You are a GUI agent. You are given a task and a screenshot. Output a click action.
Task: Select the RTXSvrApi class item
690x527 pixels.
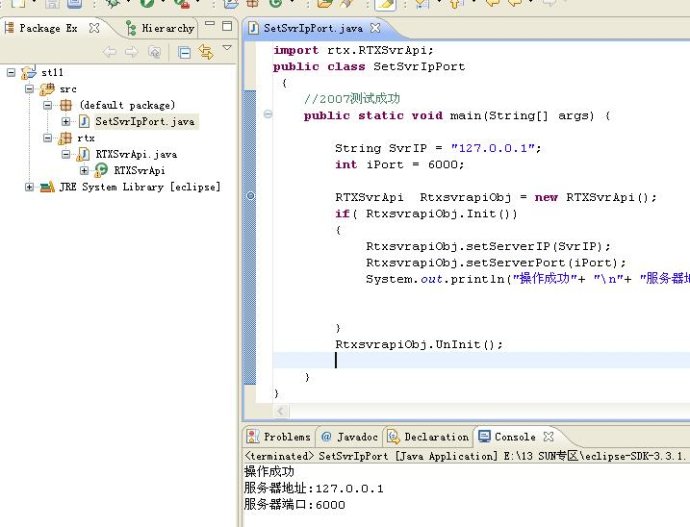(x=139, y=171)
